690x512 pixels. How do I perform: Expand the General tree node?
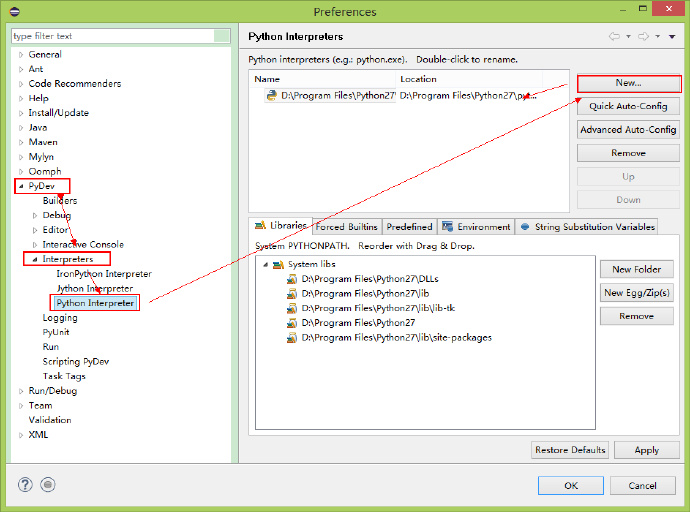[x=21, y=55]
